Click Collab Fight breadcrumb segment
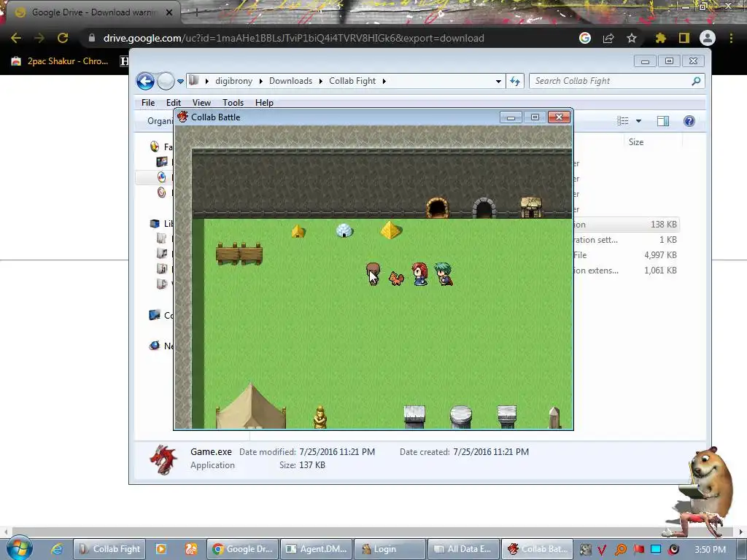The height and width of the screenshot is (560, 747). pos(352,81)
